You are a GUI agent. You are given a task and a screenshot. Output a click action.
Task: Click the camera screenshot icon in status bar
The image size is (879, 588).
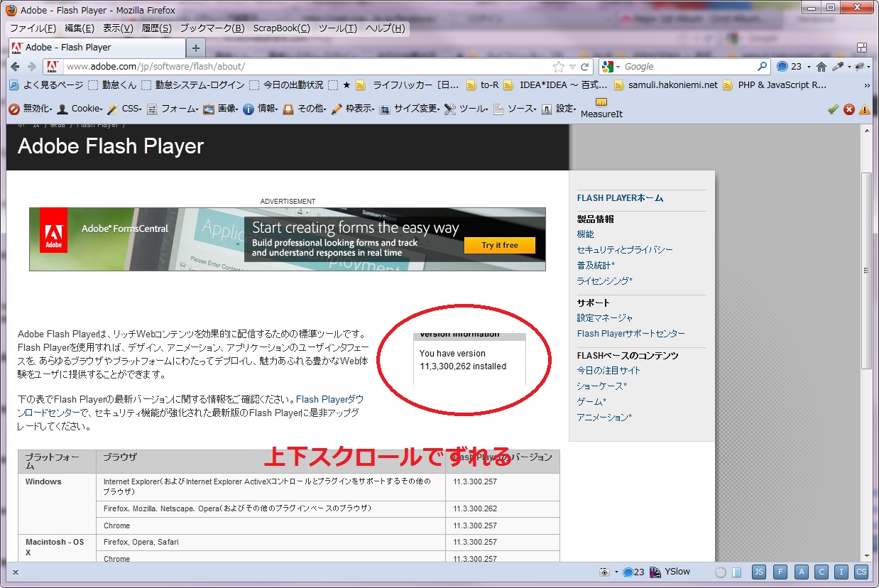pos(604,572)
